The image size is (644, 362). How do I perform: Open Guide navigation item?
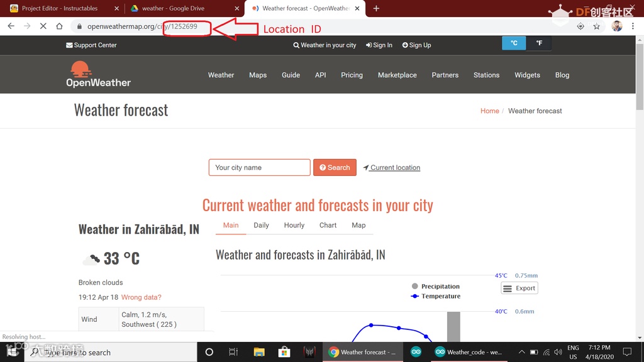291,75
